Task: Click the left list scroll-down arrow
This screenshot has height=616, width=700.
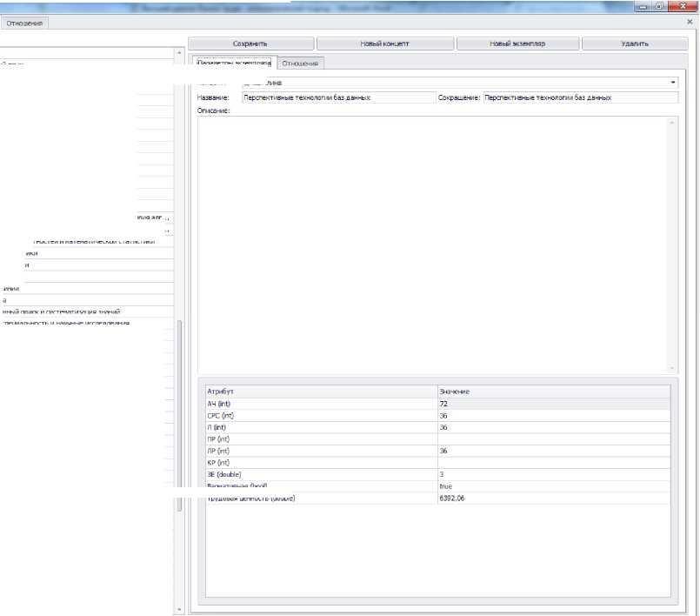Action: (179, 609)
